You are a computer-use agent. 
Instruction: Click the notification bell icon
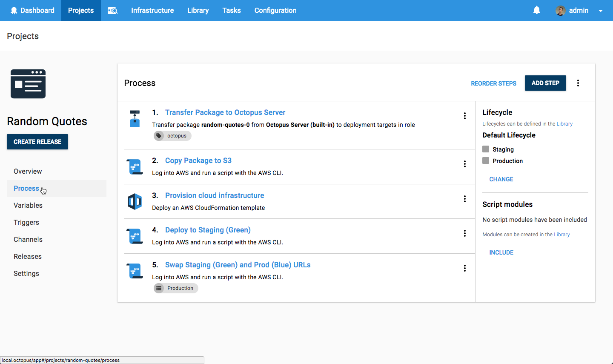point(537,9)
